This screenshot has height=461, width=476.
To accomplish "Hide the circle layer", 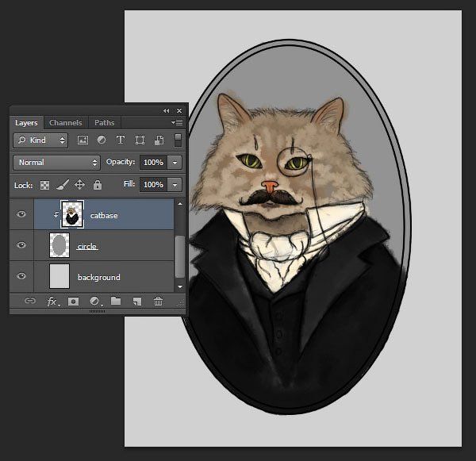I will 21,245.
